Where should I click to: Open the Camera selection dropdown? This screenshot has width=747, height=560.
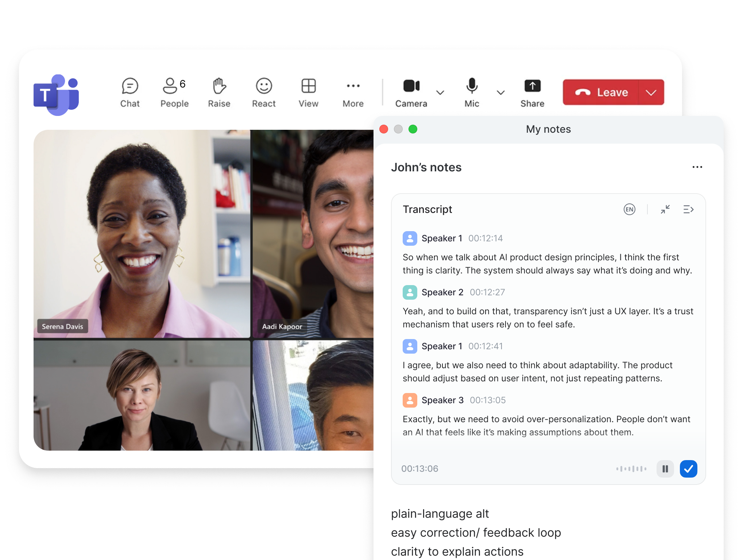441,93
